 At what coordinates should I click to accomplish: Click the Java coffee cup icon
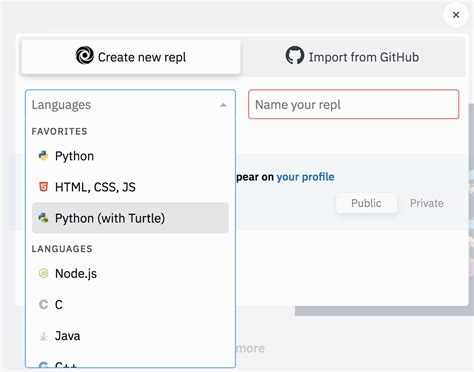click(43, 336)
